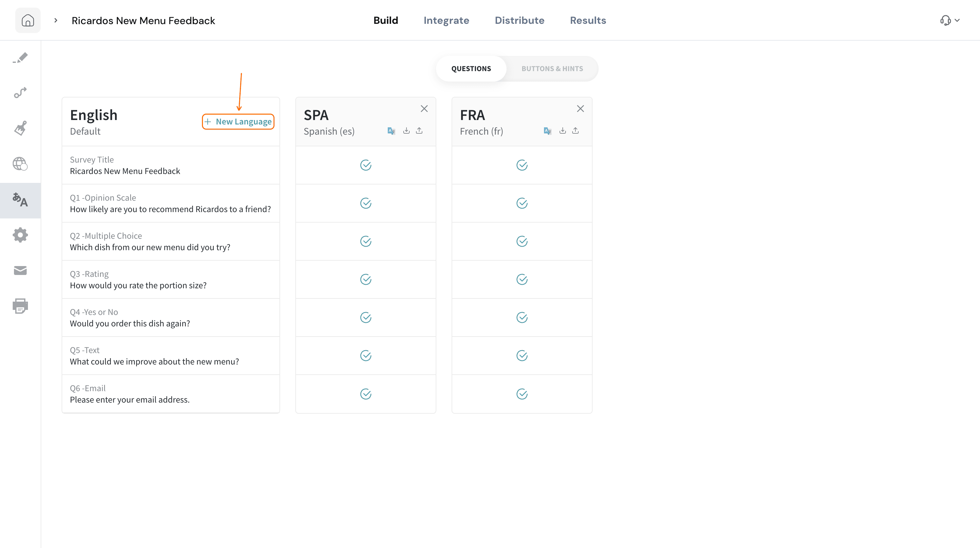Viewport: 980px width, 548px height.
Task: Open the envelope email icon in sidebar
Action: 20,271
